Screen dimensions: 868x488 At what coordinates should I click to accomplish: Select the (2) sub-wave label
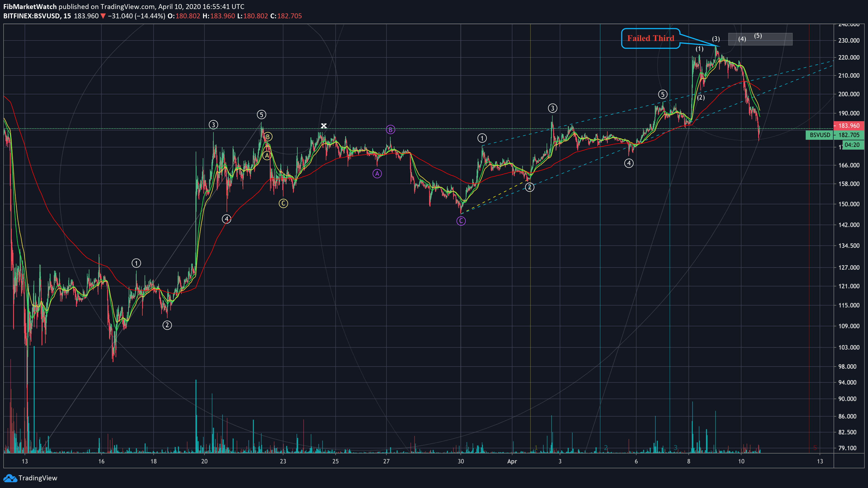coord(701,97)
